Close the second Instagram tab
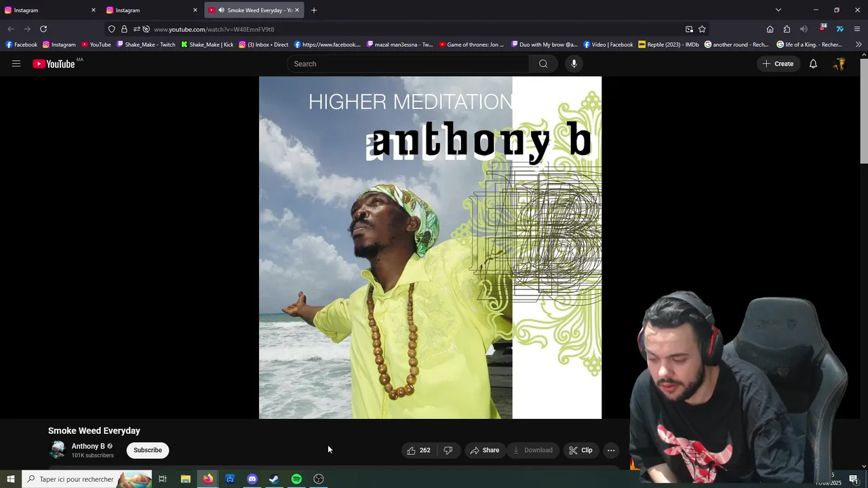868x488 pixels. tap(195, 10)
